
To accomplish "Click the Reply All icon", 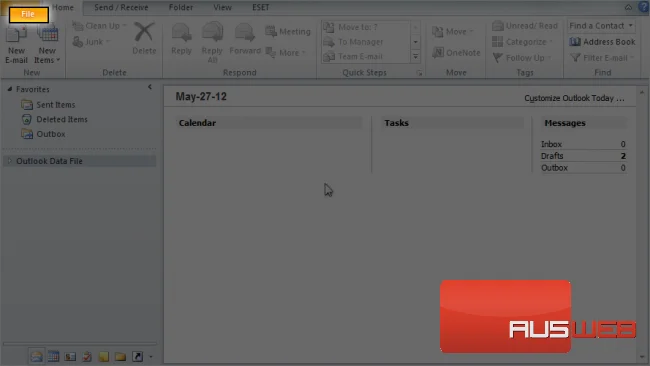I will 212,33.
